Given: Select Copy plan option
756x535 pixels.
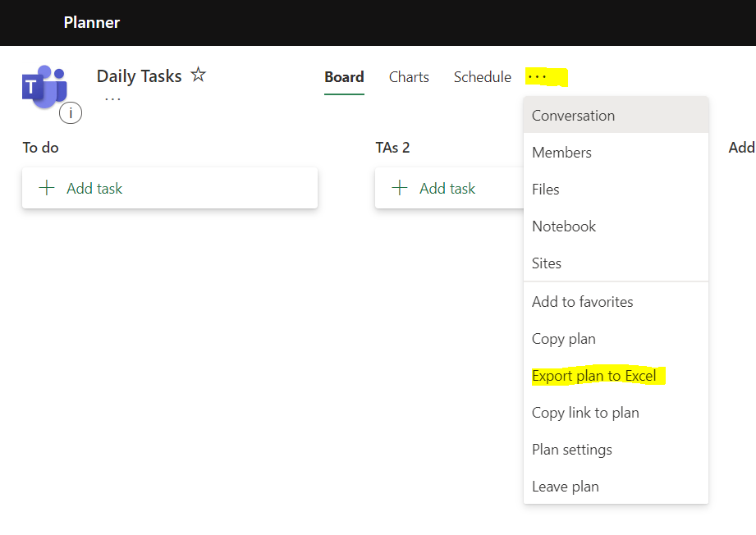Looking at the screenshot, I should click(616, 339).
